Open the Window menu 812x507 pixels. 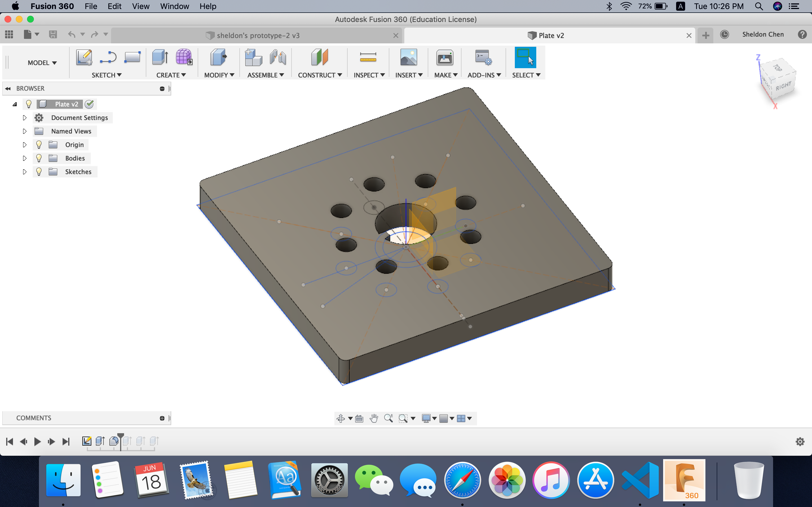pyautogui.click(x=174, y=6)
